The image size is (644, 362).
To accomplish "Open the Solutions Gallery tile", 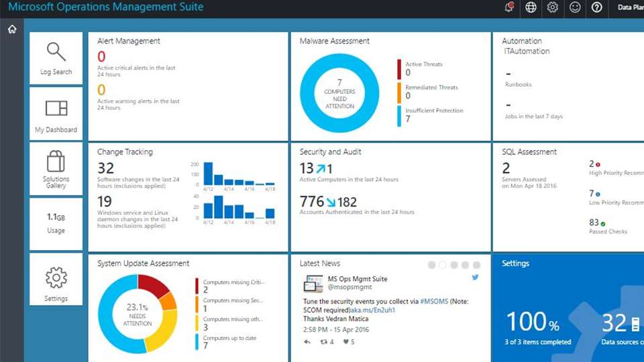I will (x=56, y=168).
